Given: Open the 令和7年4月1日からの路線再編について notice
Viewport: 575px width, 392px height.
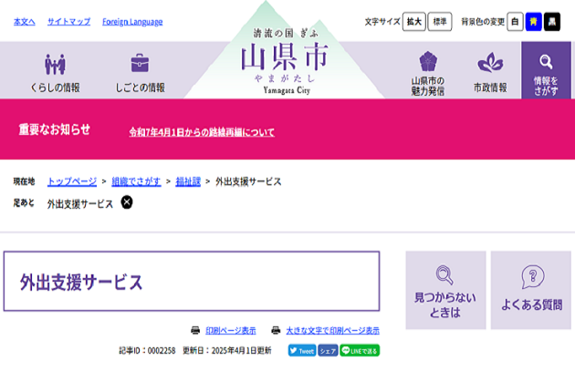Looking at the screenshot, I should (x=201, y=132).
